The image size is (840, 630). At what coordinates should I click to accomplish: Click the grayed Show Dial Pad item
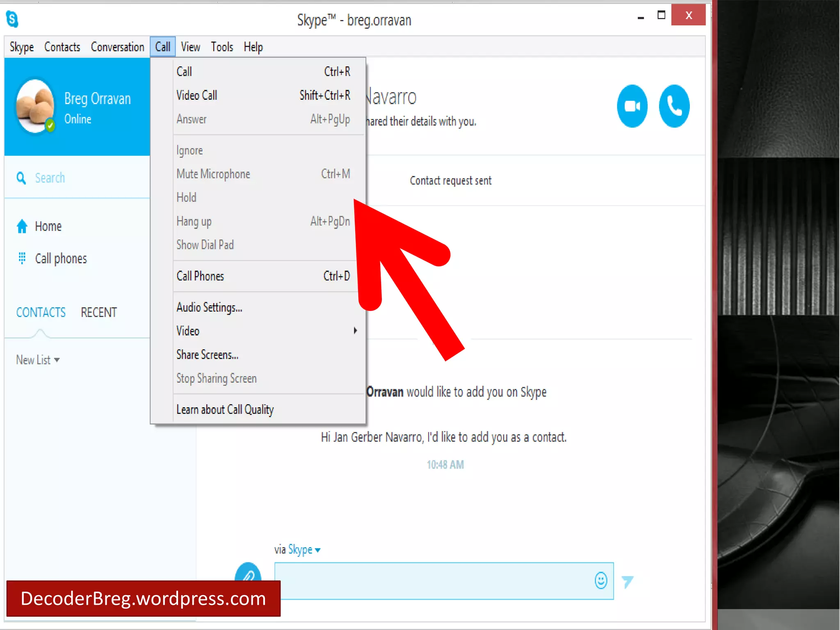263,245
